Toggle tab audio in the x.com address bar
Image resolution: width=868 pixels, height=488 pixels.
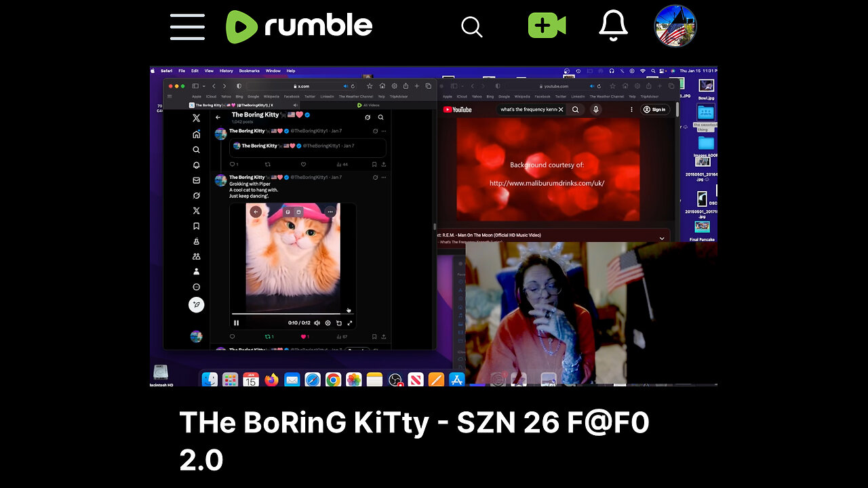pos(346,86)
